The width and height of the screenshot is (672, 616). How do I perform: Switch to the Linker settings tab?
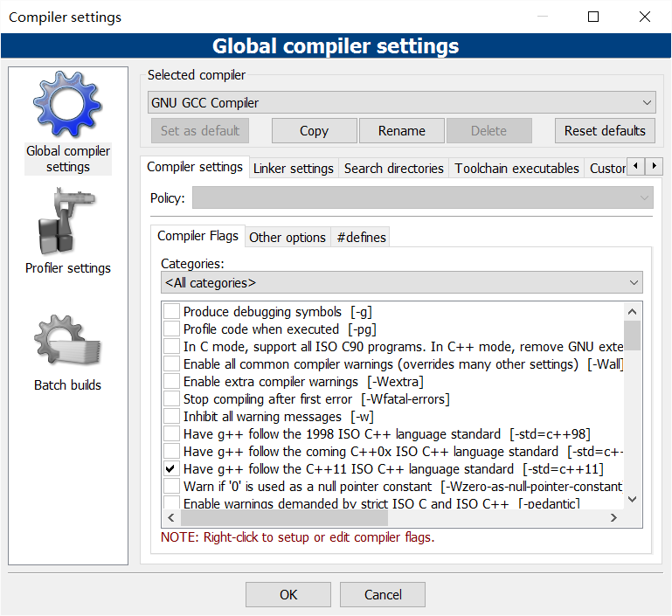[x=293, y=169]
